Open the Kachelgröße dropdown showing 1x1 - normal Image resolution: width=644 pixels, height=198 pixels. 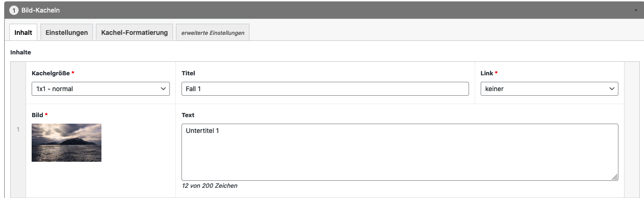(x=101, y=89)
